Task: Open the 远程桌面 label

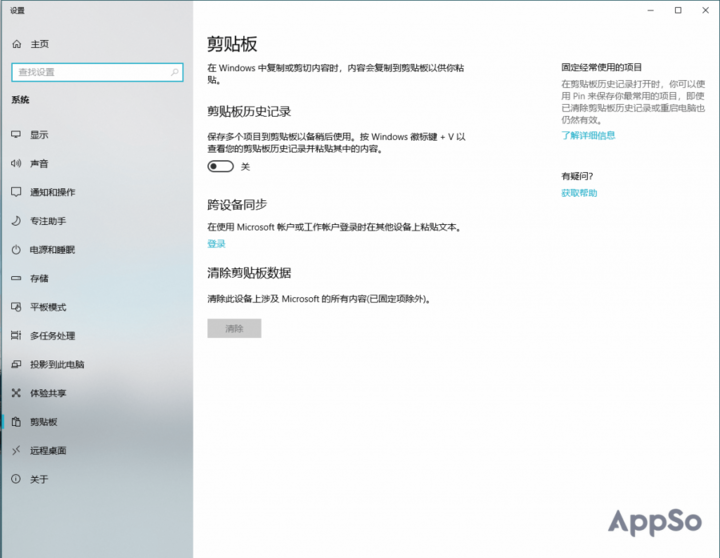Action: pos(48,451)
